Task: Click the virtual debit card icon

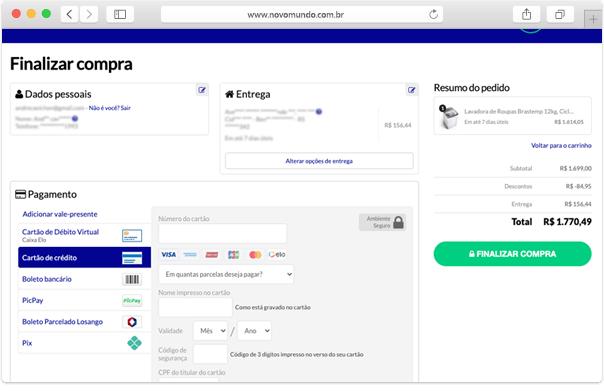Action: click(132, 235)
